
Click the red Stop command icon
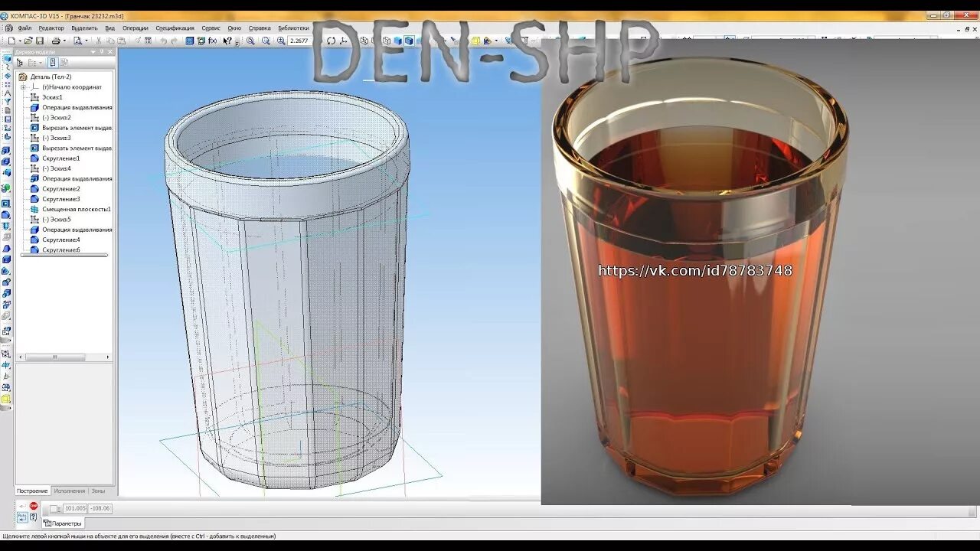point(34,506)
